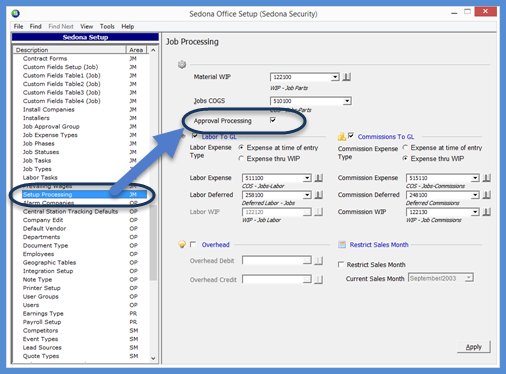Select Job Statuses in setup list
Image resolution: width=506 pixels, height=374 pixels.
pos(41,152)
